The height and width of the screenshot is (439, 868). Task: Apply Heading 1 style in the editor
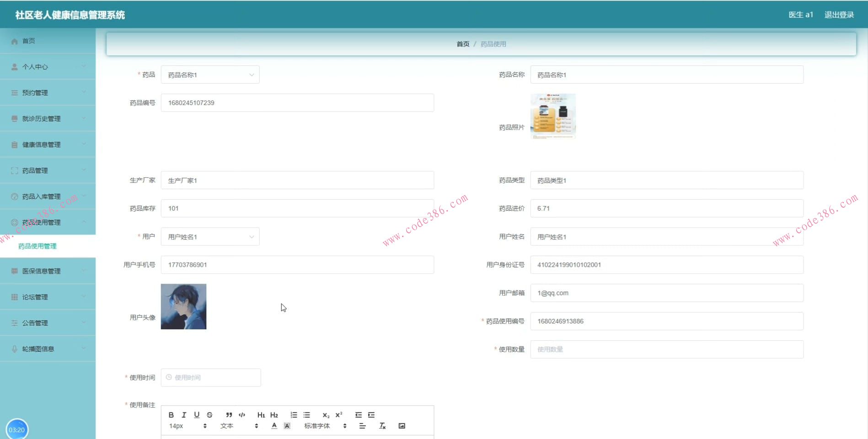pyautogui.click(x=261, y=415)
